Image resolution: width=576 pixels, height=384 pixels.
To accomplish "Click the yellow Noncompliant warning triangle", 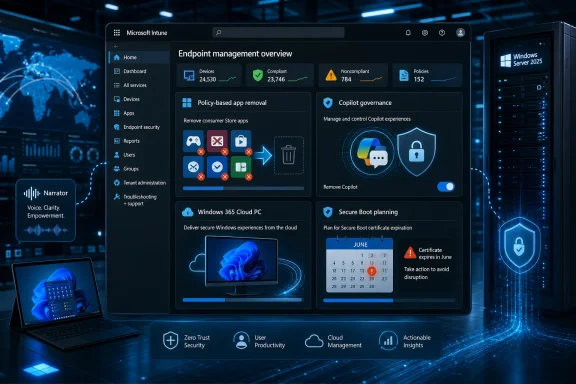I will [331, 75].
